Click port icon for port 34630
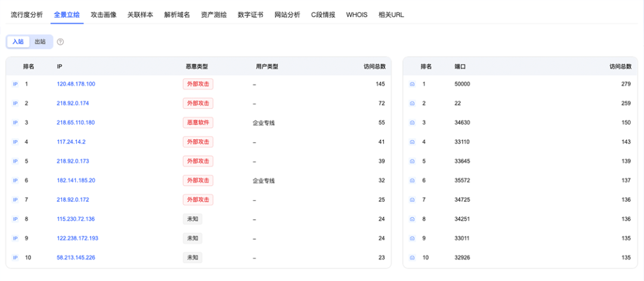The image size is (644, 281). pos(413,123)
